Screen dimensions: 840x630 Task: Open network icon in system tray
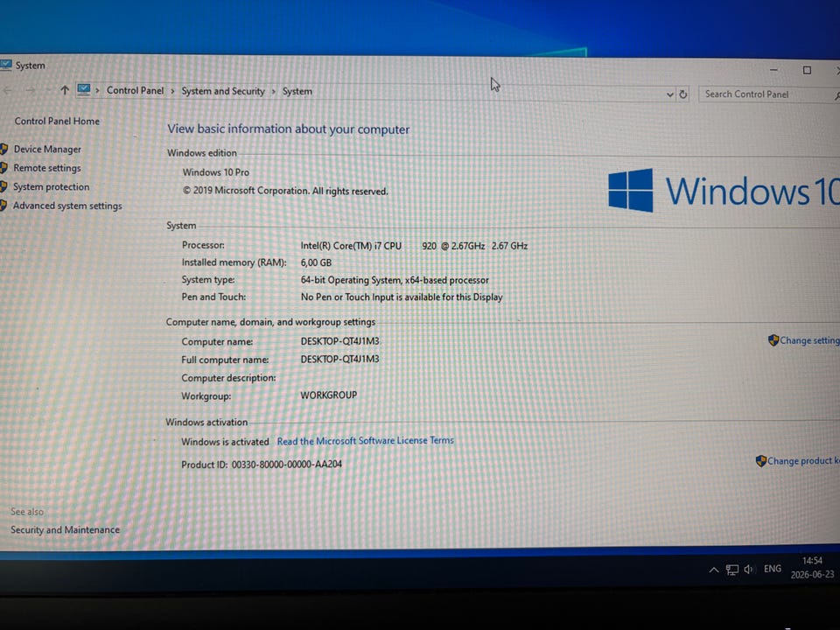click(x=731, y=570)
